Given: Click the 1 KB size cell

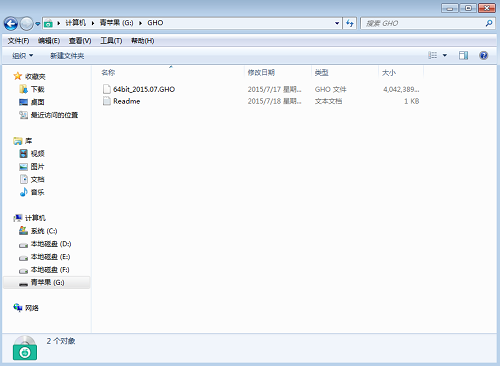Looking at the screenshot, I should [412, 101].
